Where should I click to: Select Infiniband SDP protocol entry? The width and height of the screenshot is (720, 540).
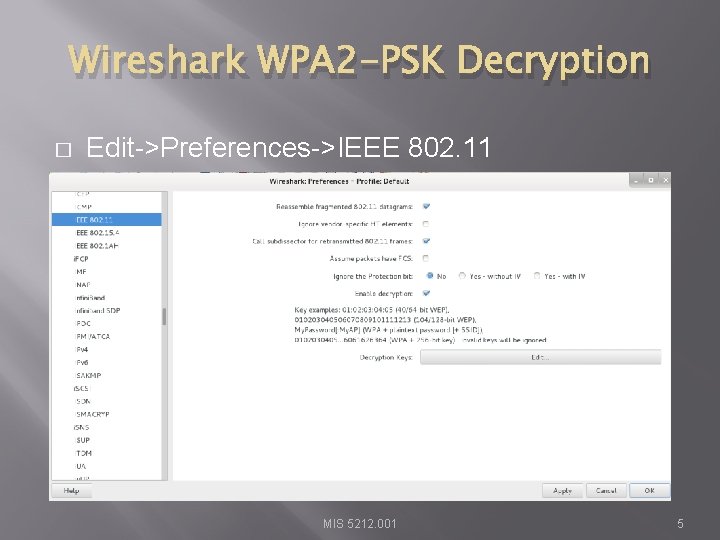[x=107, y=310]
